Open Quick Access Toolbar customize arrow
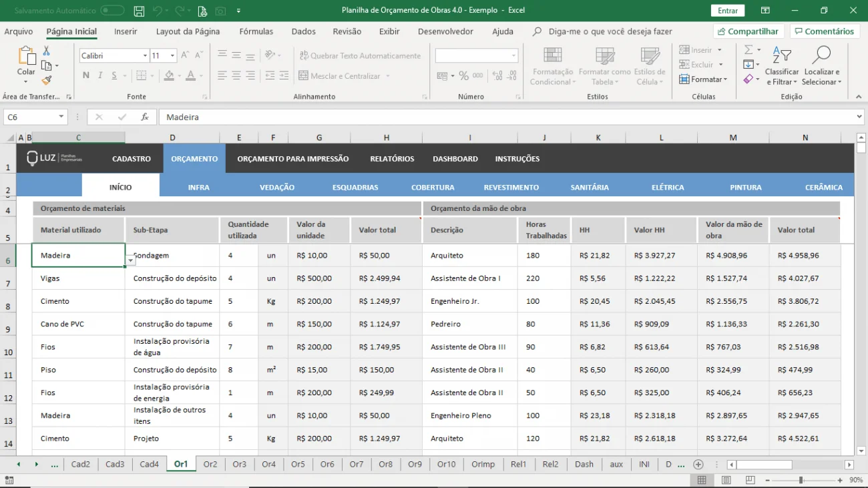Screen dimensions: 868x488 239,11
